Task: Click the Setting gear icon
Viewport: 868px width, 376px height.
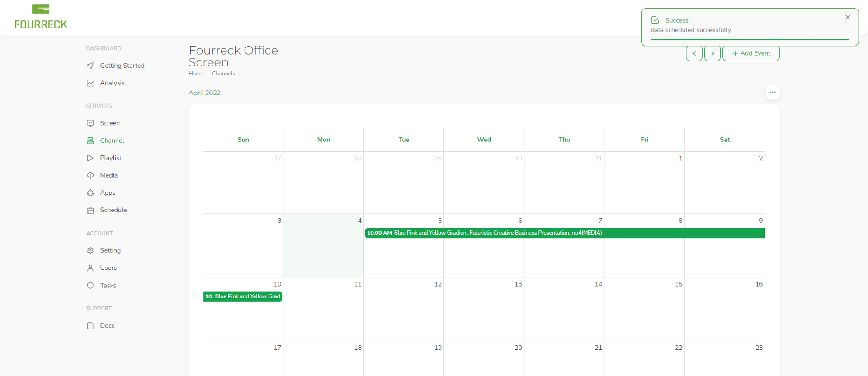Action: (90, 250)
